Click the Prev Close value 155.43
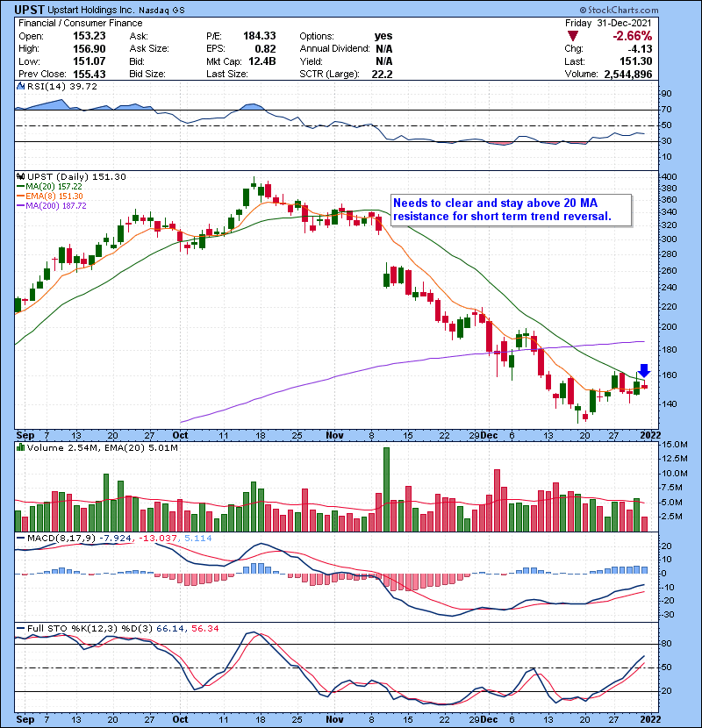The width and height of the screenshot is (702, 728). click(90, 75)
